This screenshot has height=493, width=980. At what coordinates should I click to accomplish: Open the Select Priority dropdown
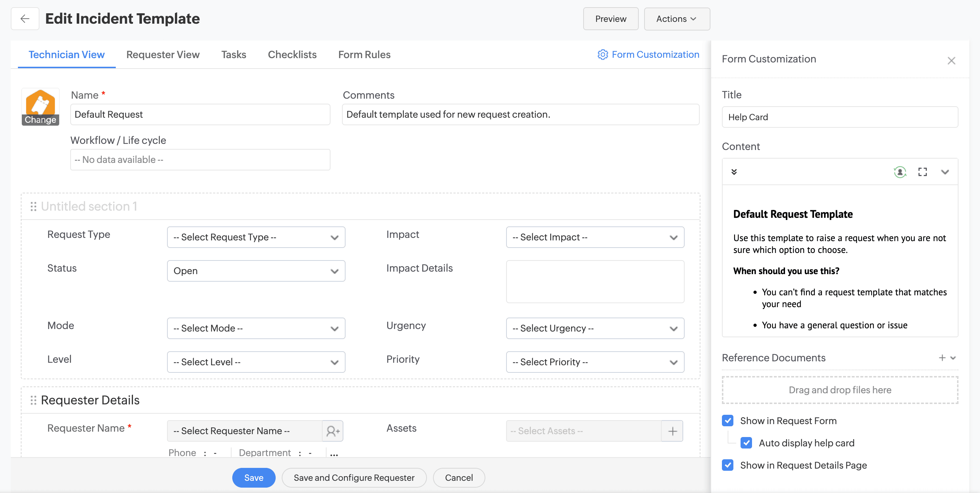coord(595,362)
